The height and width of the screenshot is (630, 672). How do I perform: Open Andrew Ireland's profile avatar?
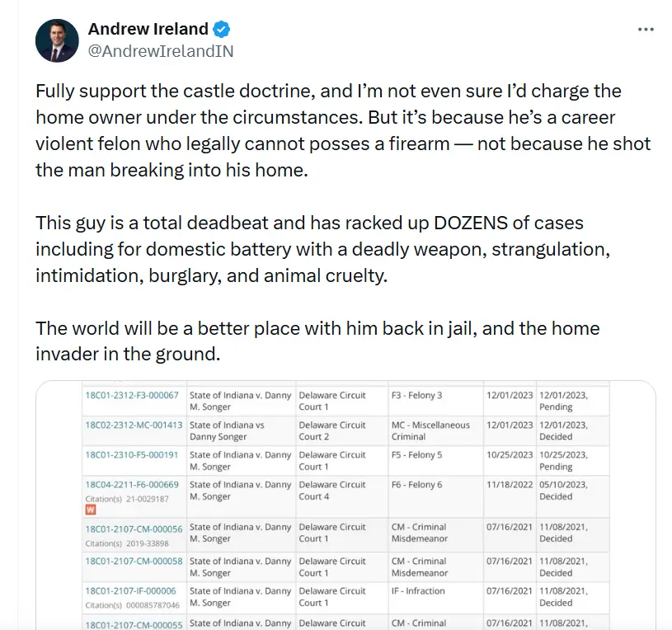(x=57, y=40)
